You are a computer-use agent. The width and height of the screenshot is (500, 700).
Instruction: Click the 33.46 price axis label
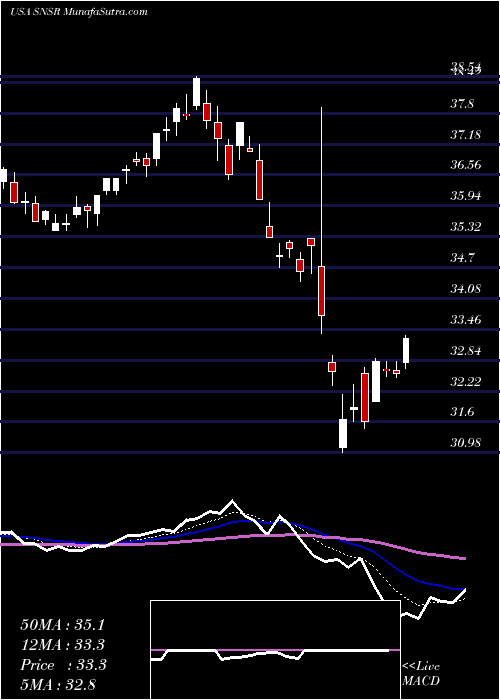point(465,320)
